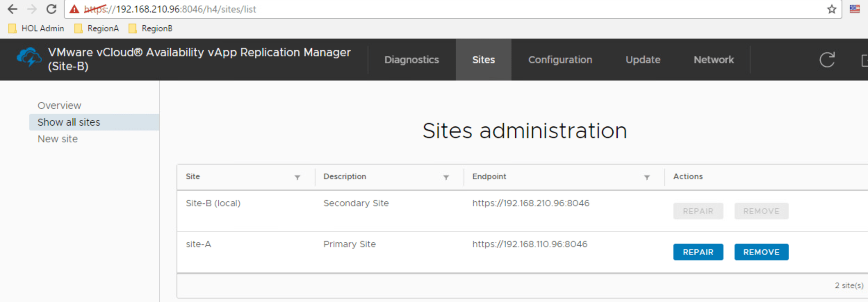Open the Endpoint column filter
The image size is (868, 302).
647,177
